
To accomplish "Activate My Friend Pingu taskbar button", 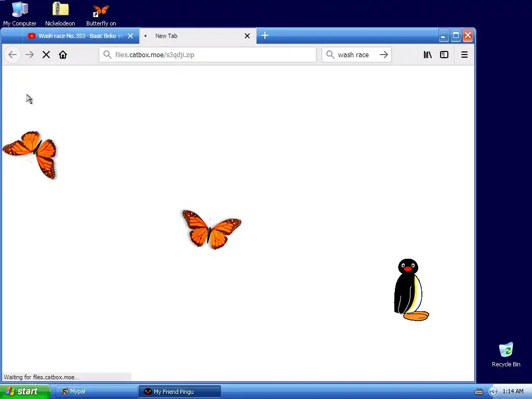I will [x=180, y=392].
